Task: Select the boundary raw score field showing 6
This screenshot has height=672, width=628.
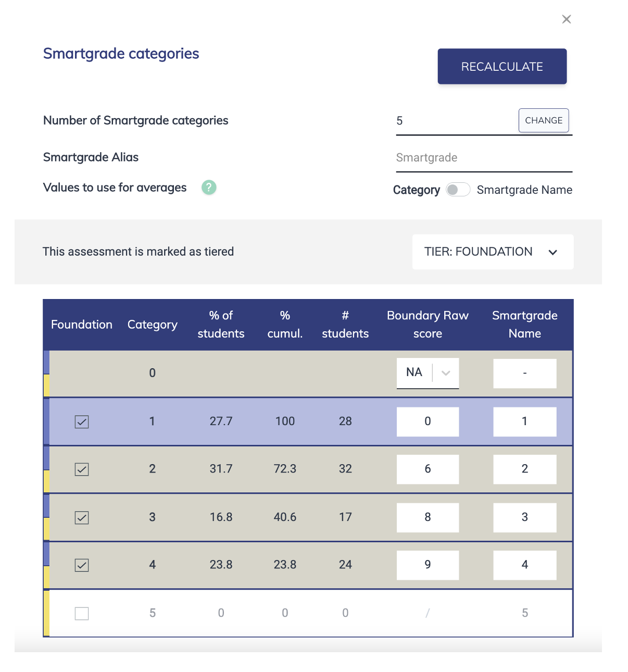Action: pos(427,469)
